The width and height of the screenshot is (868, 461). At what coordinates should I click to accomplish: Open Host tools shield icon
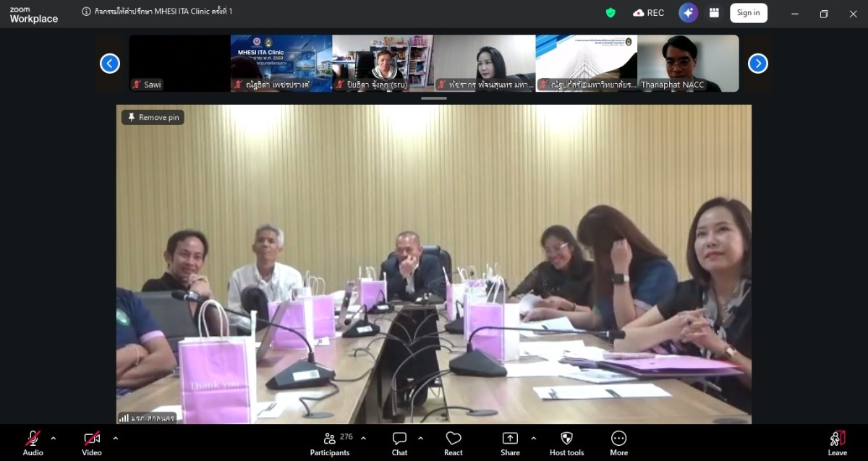click(x=566, y=443)
